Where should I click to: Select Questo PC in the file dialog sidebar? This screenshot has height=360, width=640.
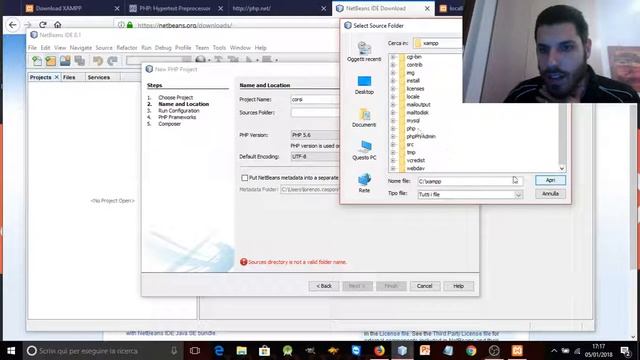tap(364, 150)
